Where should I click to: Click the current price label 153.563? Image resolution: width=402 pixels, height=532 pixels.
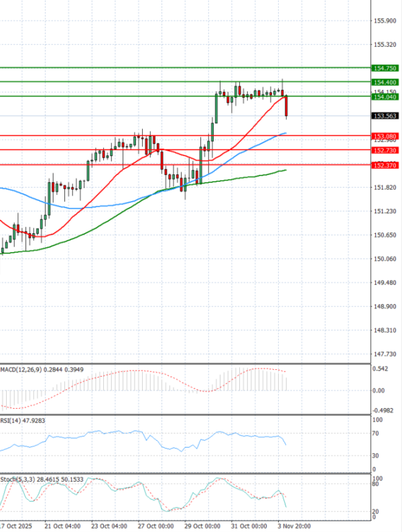click(384, 116)
